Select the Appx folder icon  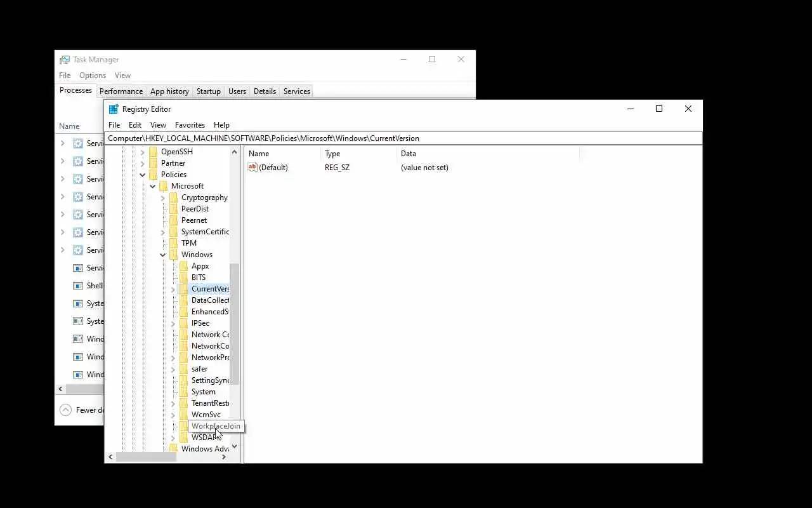click(183, 266)
